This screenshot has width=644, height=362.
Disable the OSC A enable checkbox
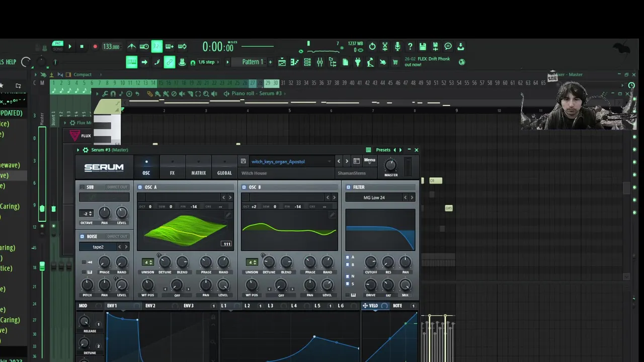[x=140, y=187]
